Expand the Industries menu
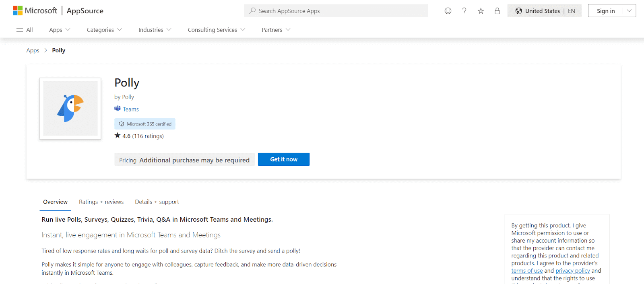Image resolution: width=644 pixels, height=284 pixels. [155, 30]
